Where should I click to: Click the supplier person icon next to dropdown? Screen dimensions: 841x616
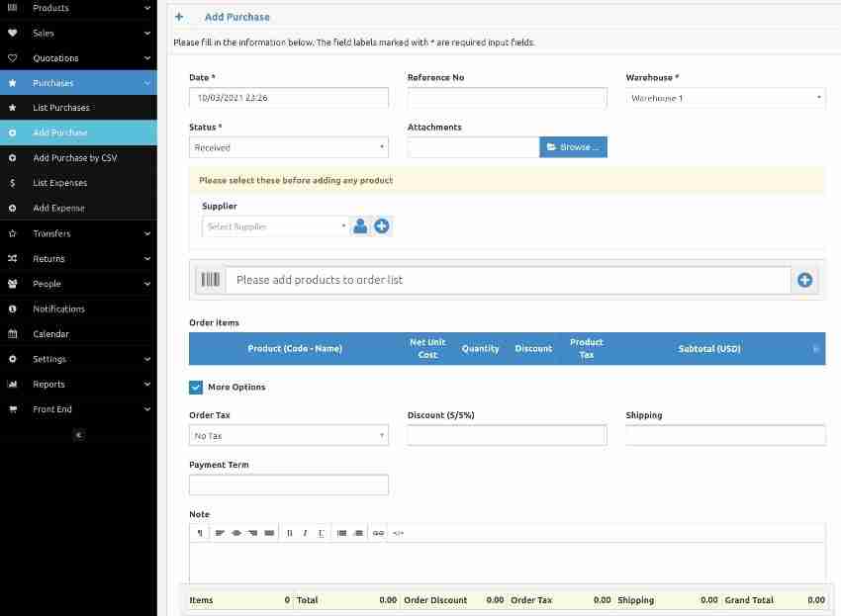(x=360, y=225)
